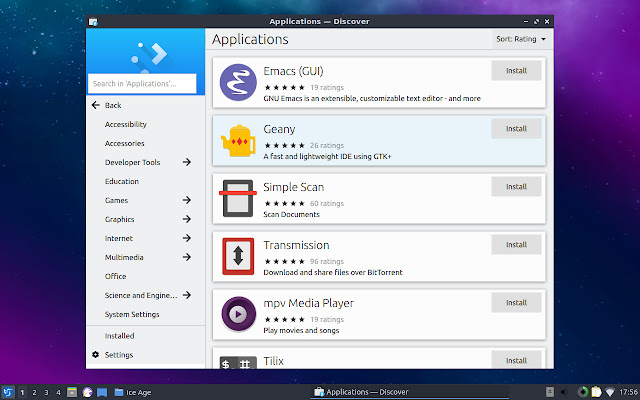Click the '60 ratings' text

(327, 203)
